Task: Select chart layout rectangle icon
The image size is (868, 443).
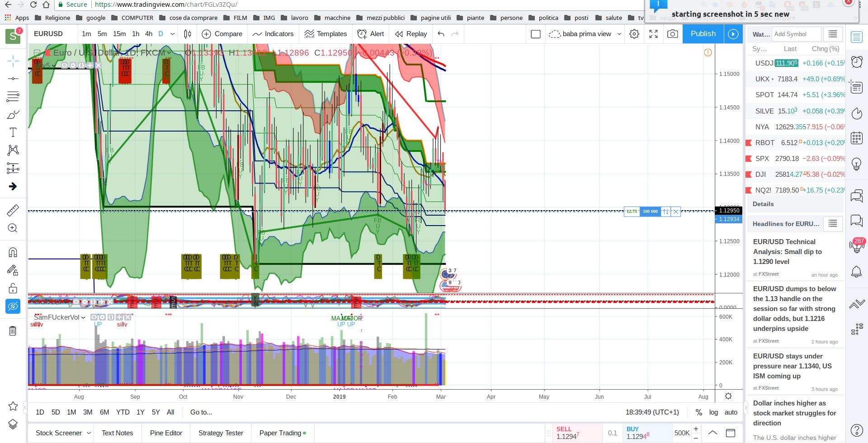Action: tap(536, 34)
